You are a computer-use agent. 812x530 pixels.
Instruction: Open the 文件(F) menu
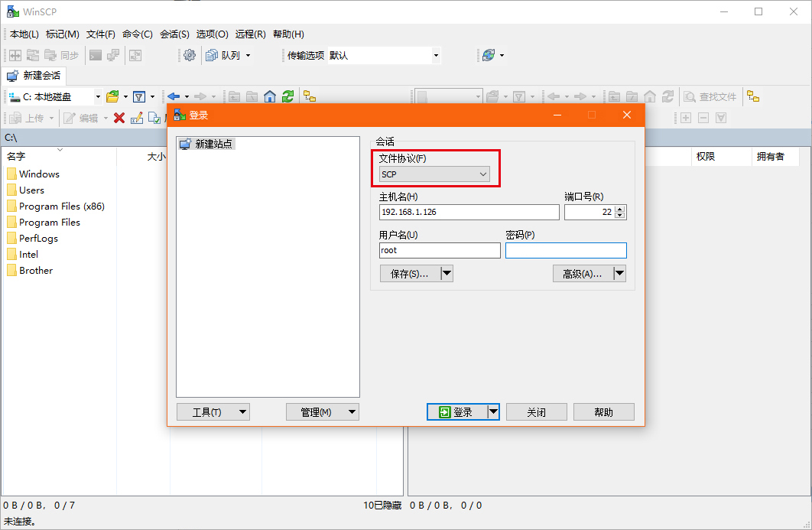(100, 34)
